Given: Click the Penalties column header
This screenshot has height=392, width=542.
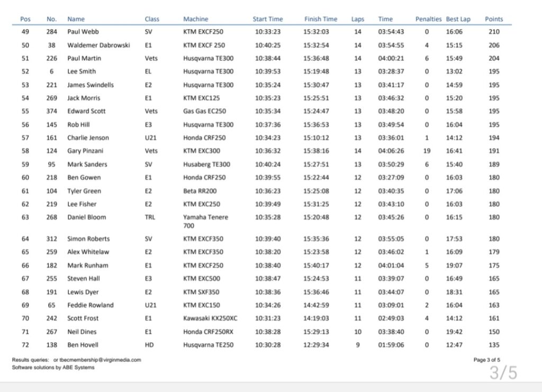Looking at the screenshot, I should pyautogui.click(x=428, y=19).
